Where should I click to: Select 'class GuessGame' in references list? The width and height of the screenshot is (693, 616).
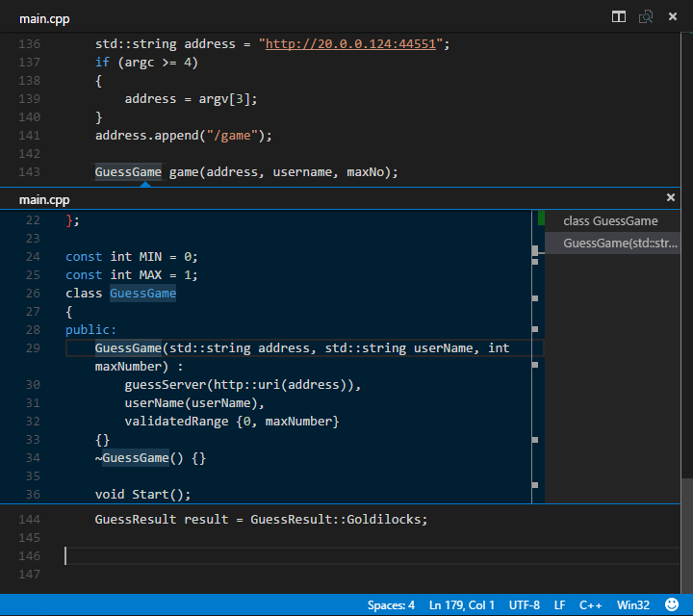(x=610, y=221)
